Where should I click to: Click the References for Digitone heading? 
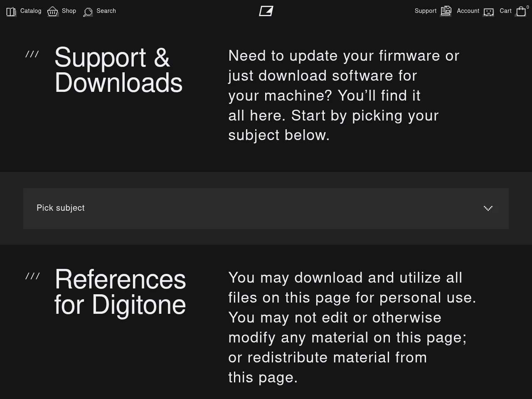[x=120, y=292]
